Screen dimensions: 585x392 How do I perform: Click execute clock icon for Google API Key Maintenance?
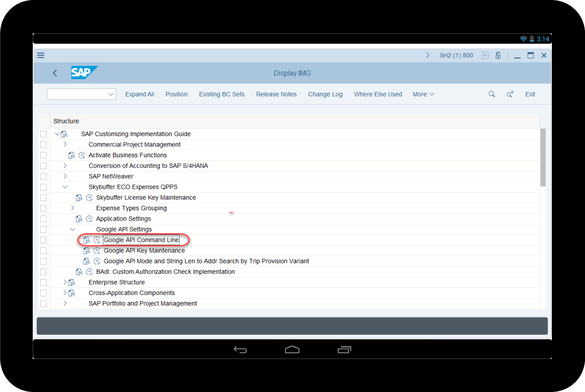[x=97, y=250]
